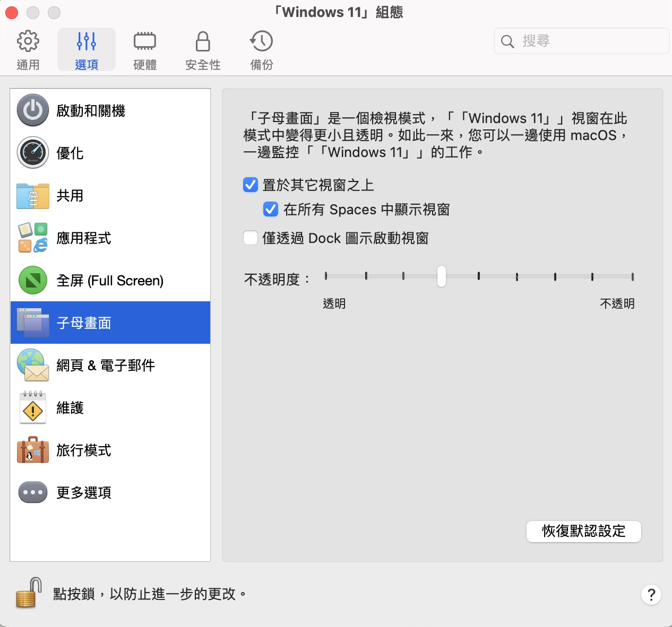Enable 僅透過 Dock 圖示啟動視窗 checkbox
Viewport: 672px width, 627px height.
point(251,238)
